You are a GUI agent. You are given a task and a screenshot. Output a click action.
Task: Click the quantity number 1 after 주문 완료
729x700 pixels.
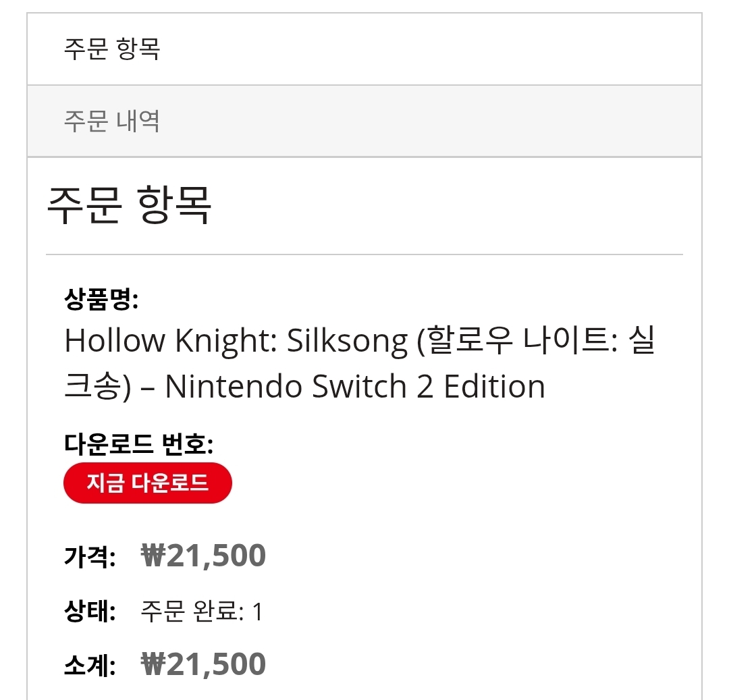256,612
